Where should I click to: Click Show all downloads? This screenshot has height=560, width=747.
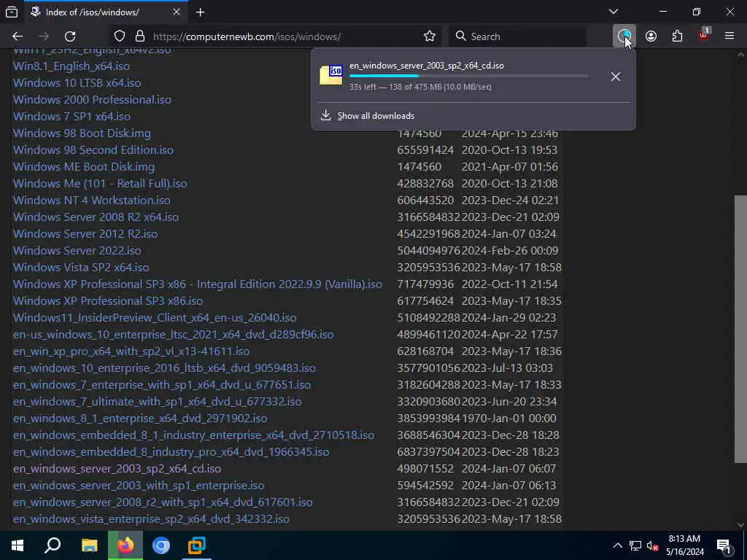[376, 116]
